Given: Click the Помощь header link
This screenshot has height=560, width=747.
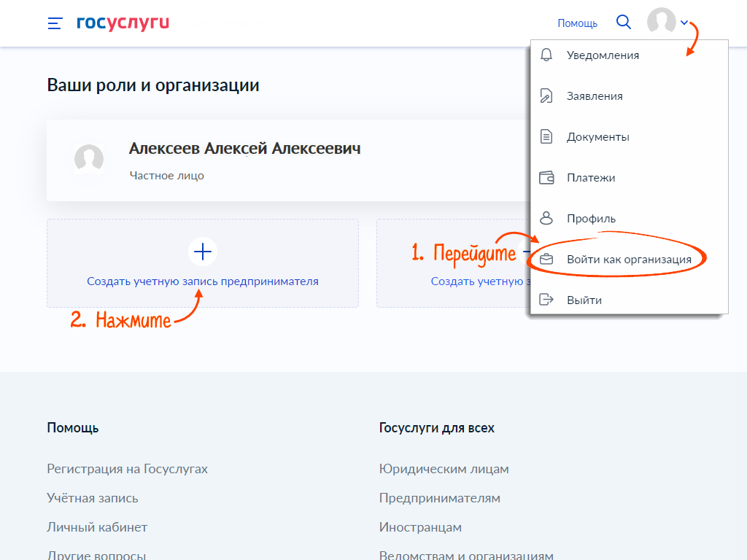Looking at the screenshot, I should tap(578, 23).
